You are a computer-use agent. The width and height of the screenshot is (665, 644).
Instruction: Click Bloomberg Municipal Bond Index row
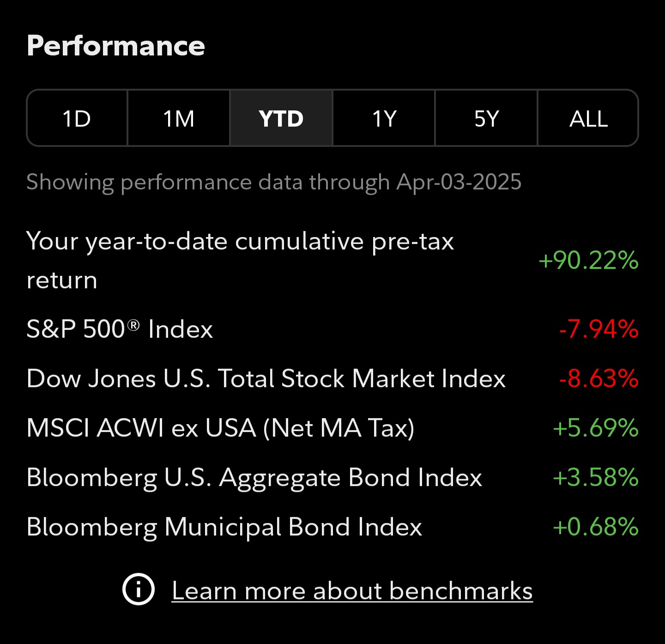332,527
